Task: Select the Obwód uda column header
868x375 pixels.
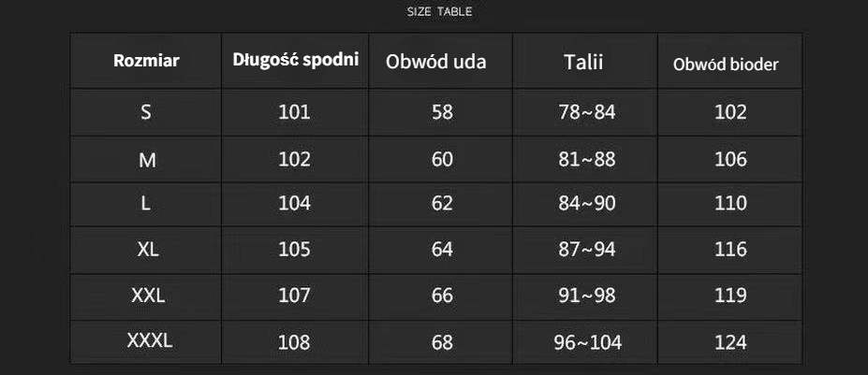Action: coord(436,62)
